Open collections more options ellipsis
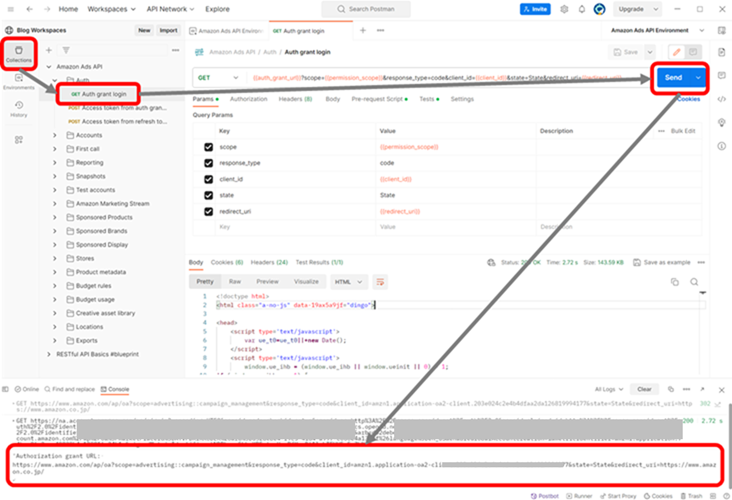 (x=176, y=50)
